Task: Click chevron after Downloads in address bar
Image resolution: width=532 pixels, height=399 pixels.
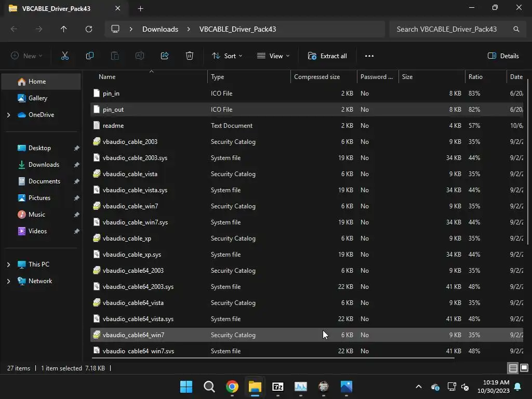Action: click(x=189, y=29)
